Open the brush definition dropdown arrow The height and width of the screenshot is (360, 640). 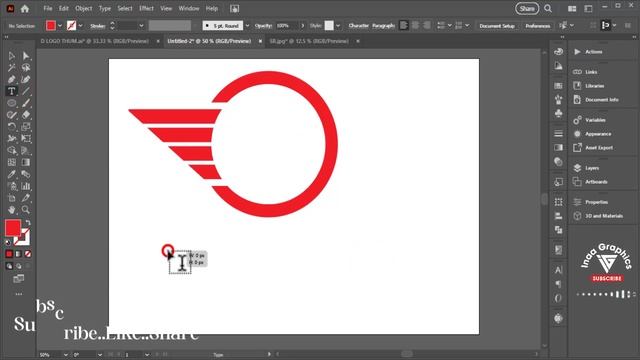click(247, 26)
